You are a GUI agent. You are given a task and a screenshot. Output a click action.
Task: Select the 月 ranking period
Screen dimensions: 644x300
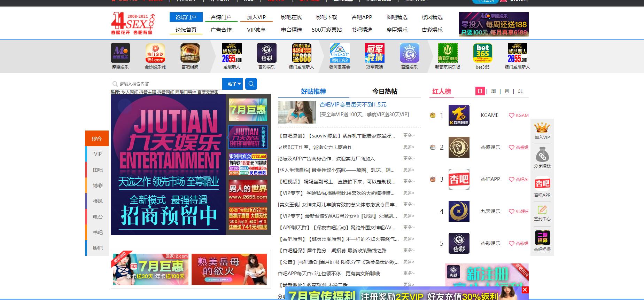pyautogui.click(x=507, y=91)
